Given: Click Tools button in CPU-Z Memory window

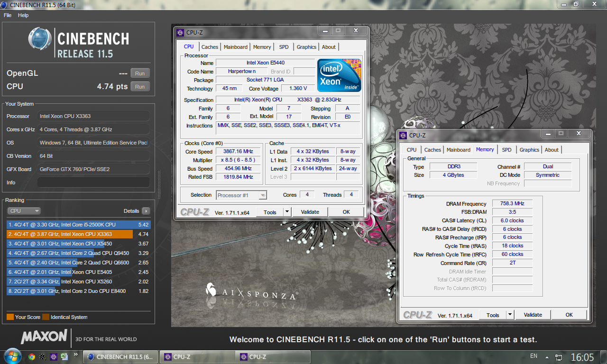Looking at the screenshot, I should click(493, 315).
